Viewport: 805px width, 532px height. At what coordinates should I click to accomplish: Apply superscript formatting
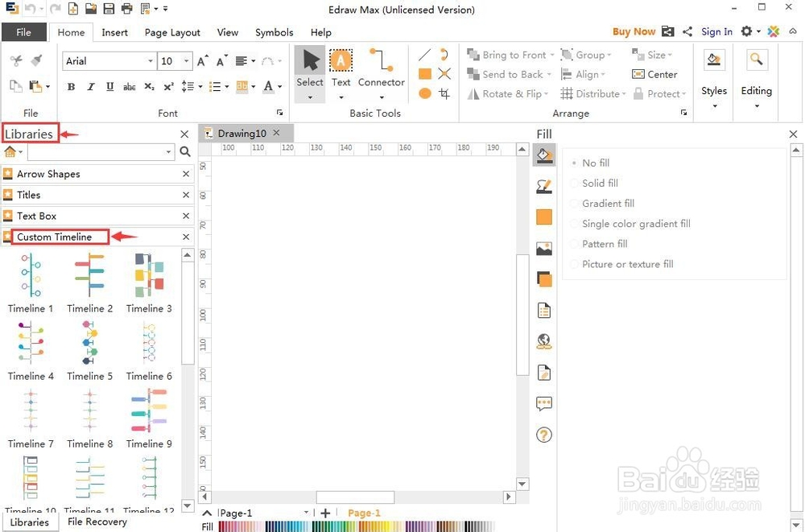point(168,87)
